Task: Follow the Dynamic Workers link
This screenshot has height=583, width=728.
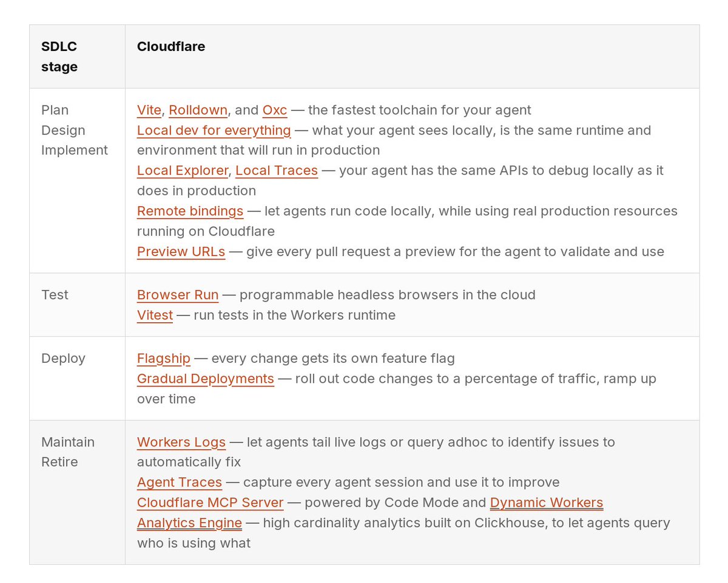Action: pyautogui.click(x=547, y=502)
